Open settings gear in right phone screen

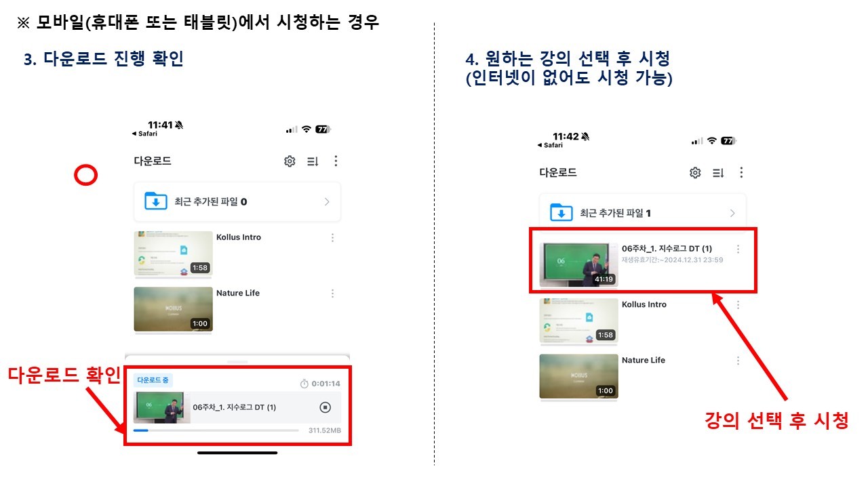click(695, 173)
